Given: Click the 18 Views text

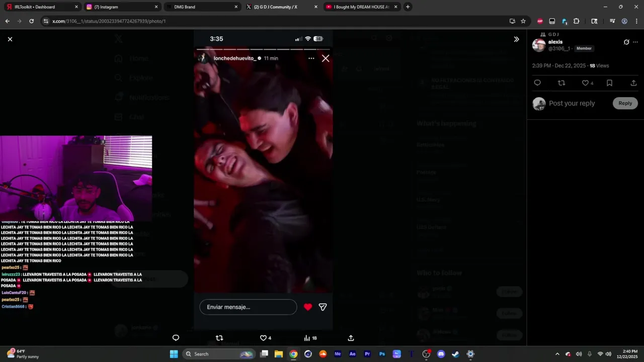Looking at the screenshot, I should point(599,66).
